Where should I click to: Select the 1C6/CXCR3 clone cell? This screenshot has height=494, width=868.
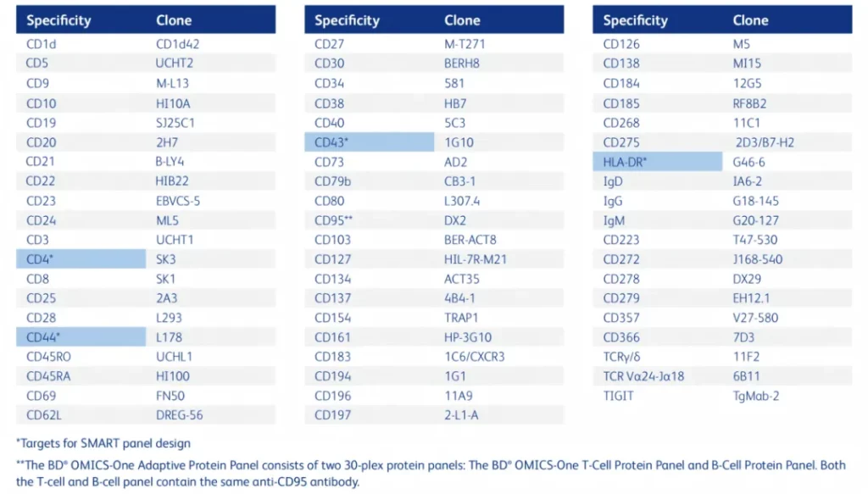(x=475, y=357)
